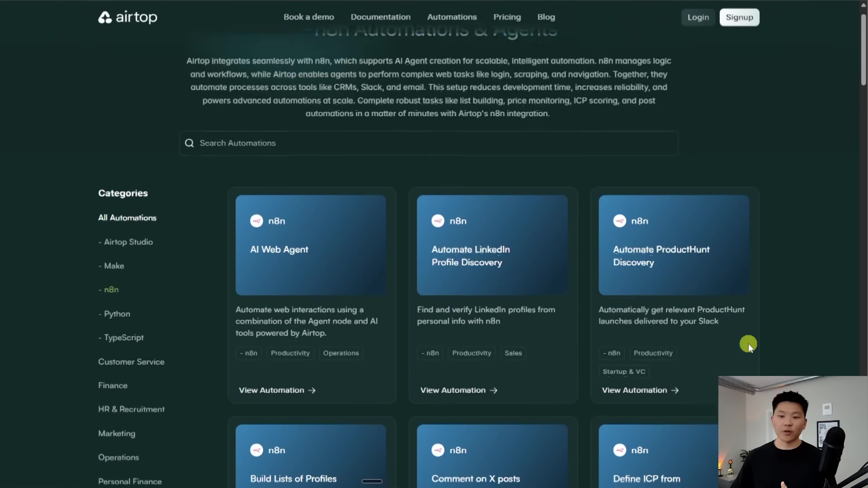Open Automate ProductHunt Discovery thumbnail
The height and width of the screenshot is (488, 868).
(x=674, y=245)
